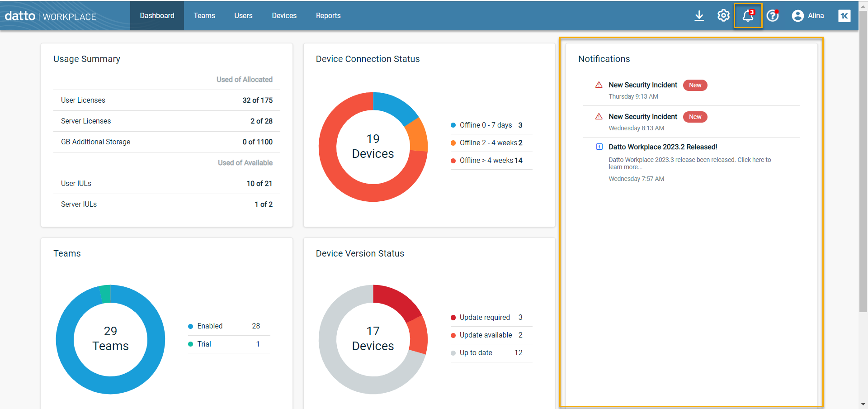Click the help question mark icon
The height and width of the screenshot is (409, 868).
click(x=773, y=16)
